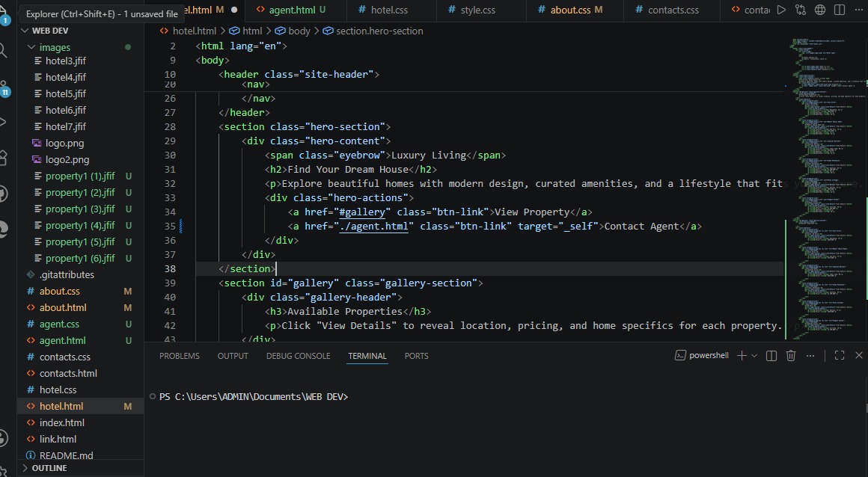Open the PORTS panel tab
This screenshot has width=868, height=477.
coord(416,356)
